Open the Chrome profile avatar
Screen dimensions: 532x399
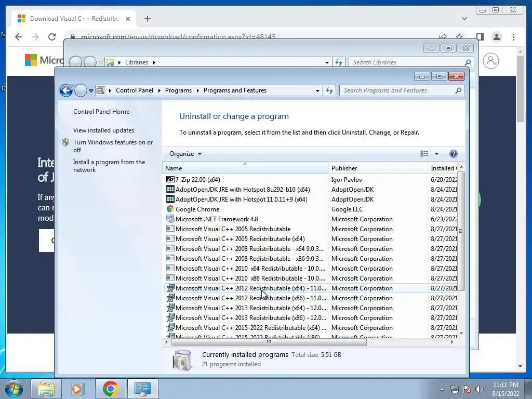(x=496, y=37)
